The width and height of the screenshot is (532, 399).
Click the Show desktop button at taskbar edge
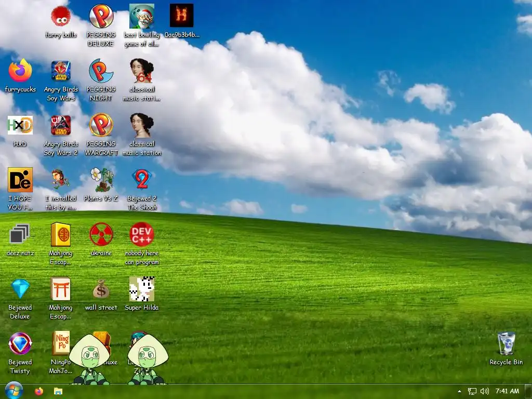(528, 391)
